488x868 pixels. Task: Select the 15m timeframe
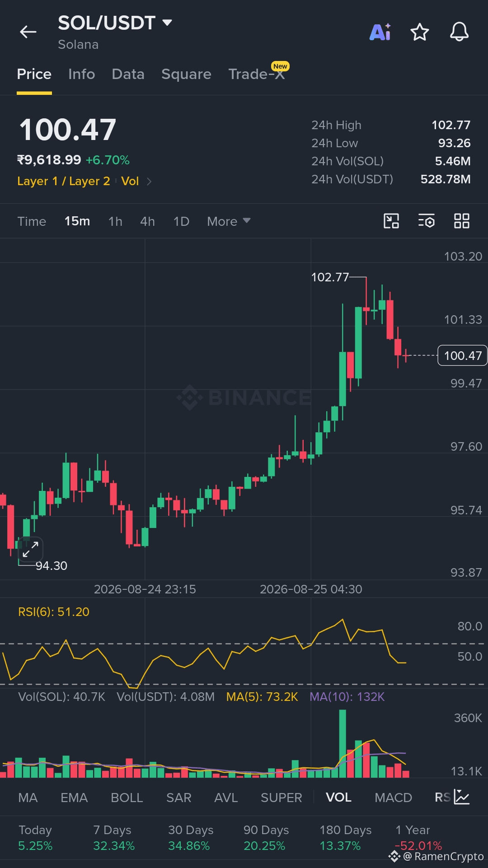77,221
